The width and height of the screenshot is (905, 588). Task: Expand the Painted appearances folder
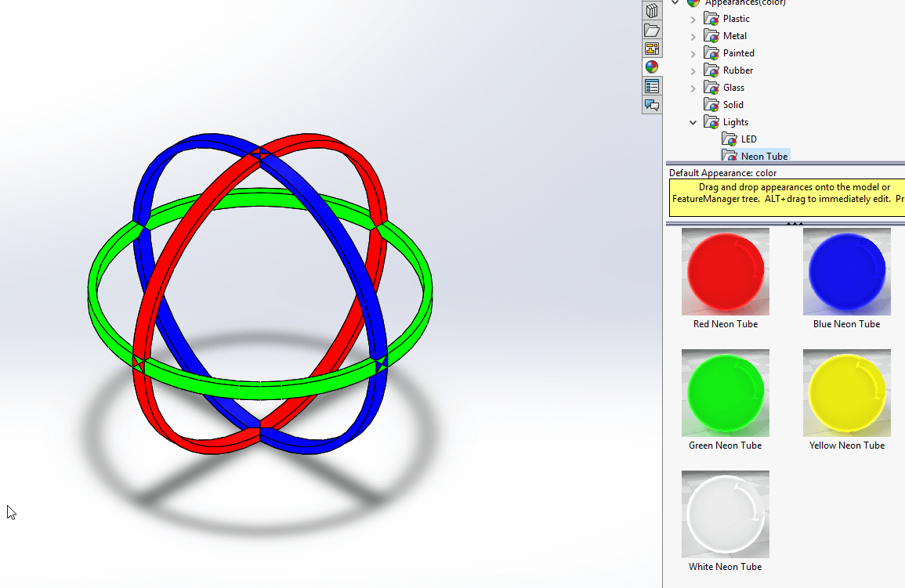(693, 53)
